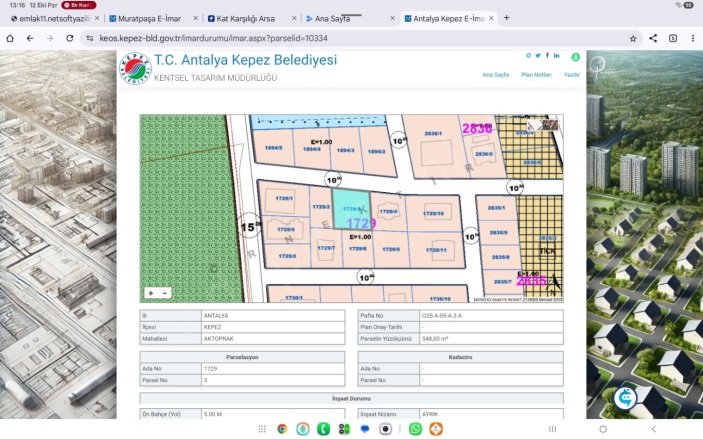Open the Ana Sayfa navigation link
The width and height of the screenshot is (703, 439).
(x=496, y=75)
